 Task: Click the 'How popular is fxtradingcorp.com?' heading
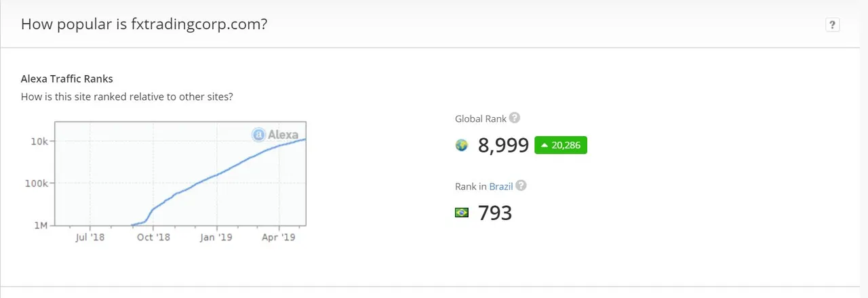[x=144, y=24]
